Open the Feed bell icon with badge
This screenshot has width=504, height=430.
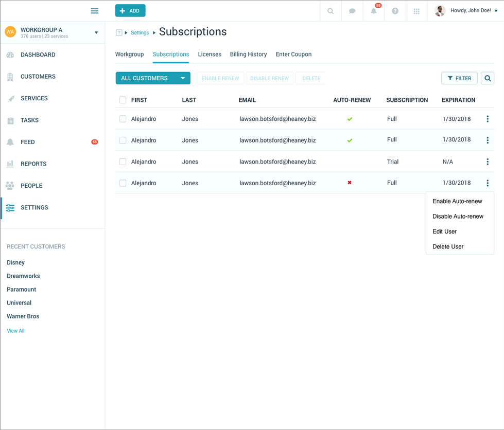11,142
